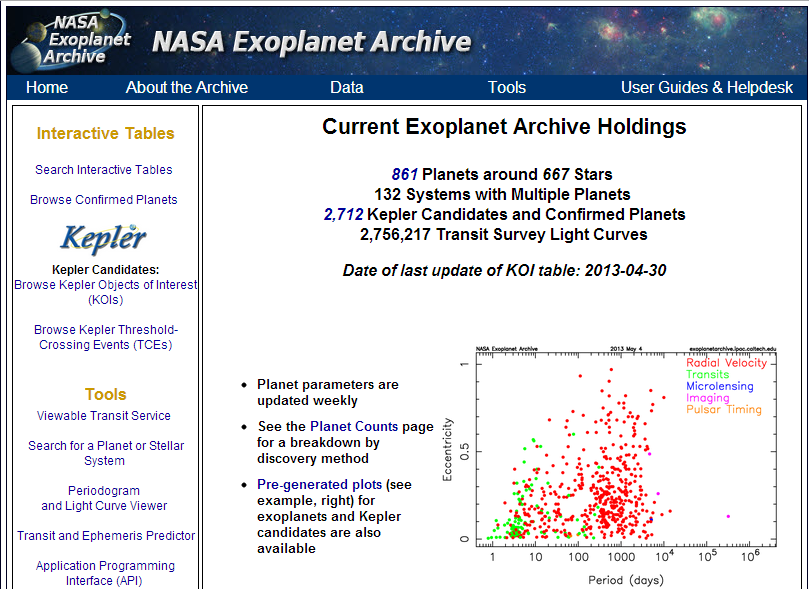The height and width of the screenshot is (589, 809).
Task: Click the 861 planets count link
Action: (x=404, y=174)
